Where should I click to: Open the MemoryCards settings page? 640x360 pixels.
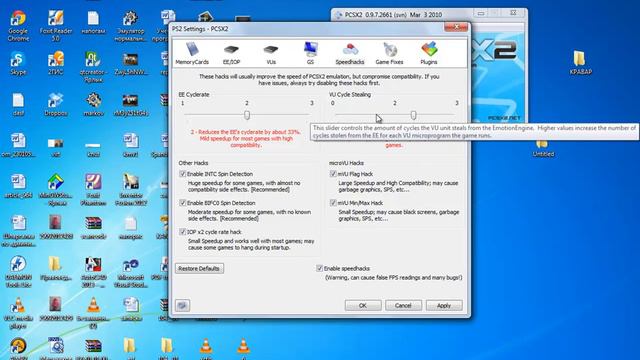click(192, 53)
